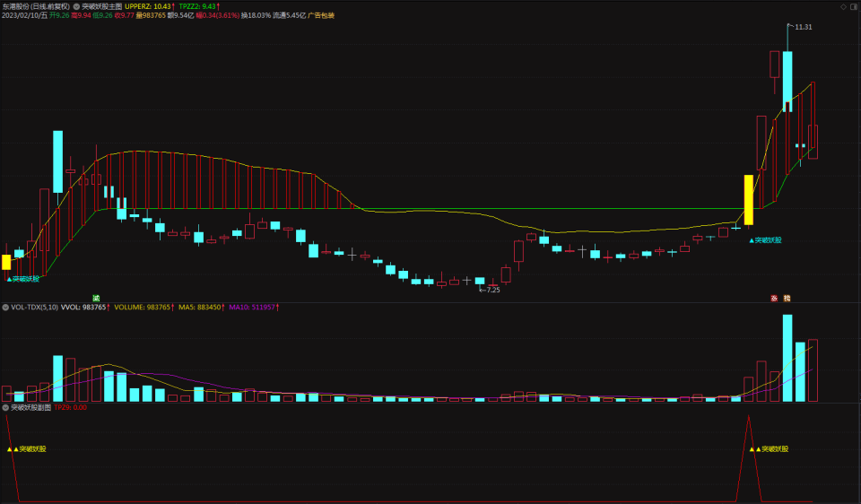Screen dimensions: 861x504
Task: Click the 7.25 low price label
Action: point(492,290)
